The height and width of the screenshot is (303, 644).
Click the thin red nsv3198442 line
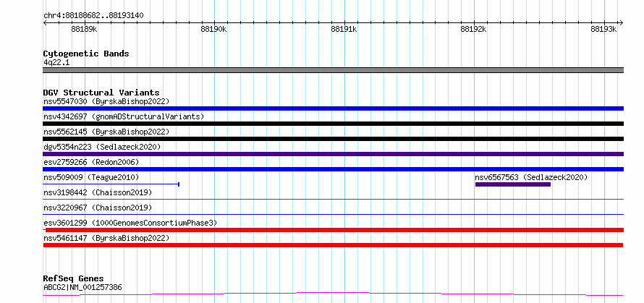(333, 199)
